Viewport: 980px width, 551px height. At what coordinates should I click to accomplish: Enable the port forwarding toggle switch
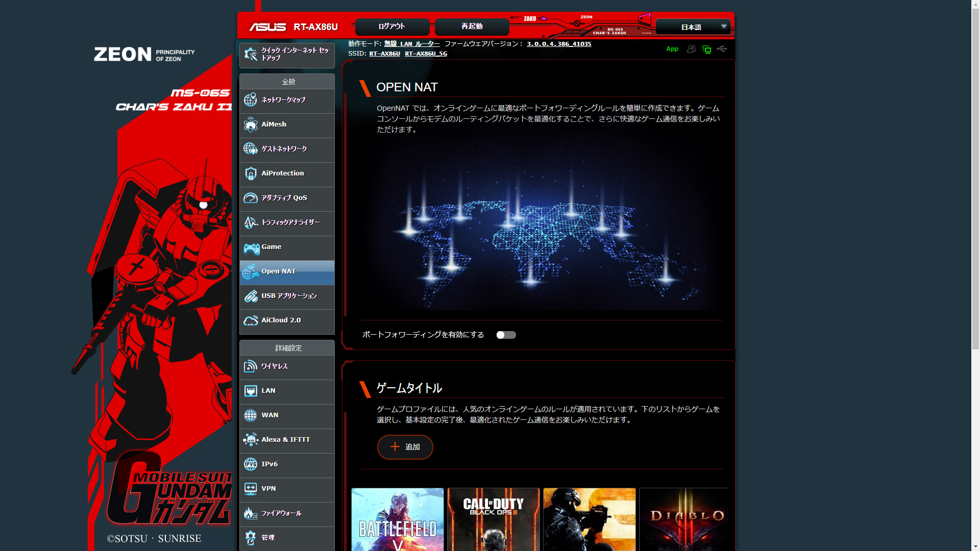tap(506, 335)
